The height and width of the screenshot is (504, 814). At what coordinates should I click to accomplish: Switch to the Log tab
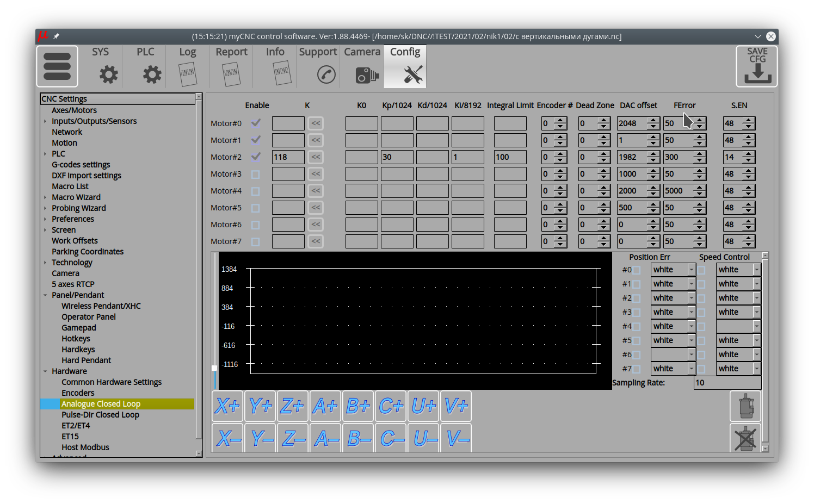pyautogui.click(x=188, y=66)
